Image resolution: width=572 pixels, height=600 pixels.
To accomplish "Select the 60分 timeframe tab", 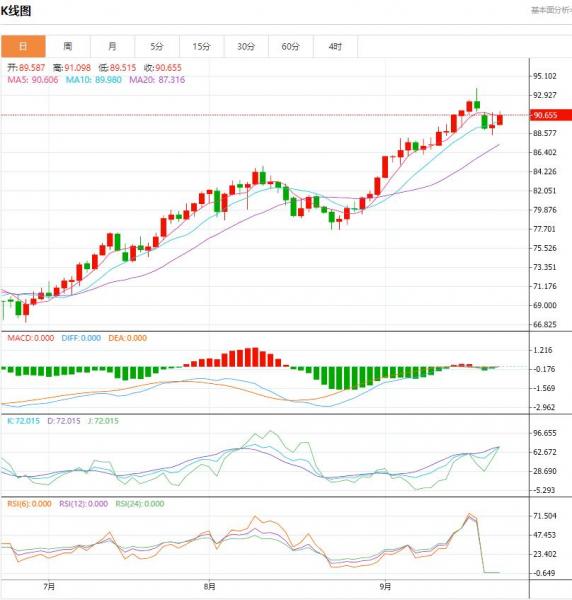I will click(x=291, y=47).
